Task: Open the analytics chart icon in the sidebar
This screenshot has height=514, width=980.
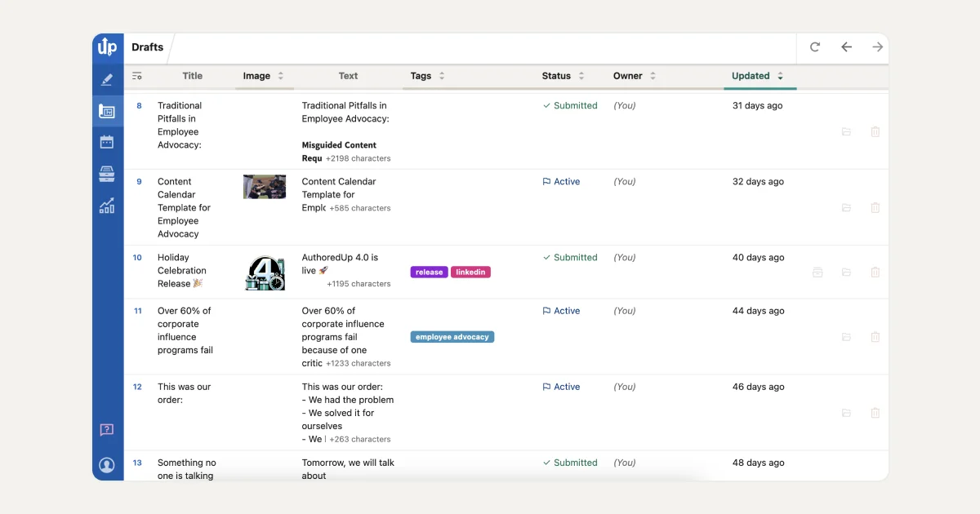Action: (107, 206)
